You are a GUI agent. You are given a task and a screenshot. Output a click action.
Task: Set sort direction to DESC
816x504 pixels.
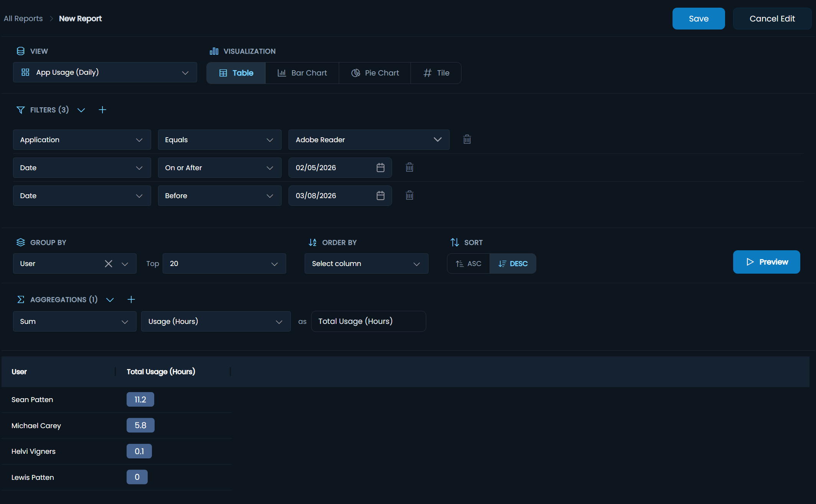point(513,264)
